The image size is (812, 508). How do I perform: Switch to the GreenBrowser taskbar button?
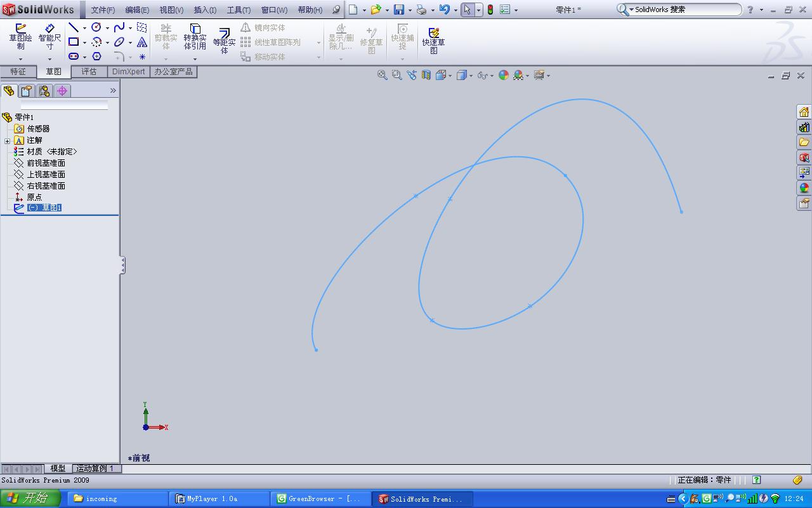coord(320,498)
